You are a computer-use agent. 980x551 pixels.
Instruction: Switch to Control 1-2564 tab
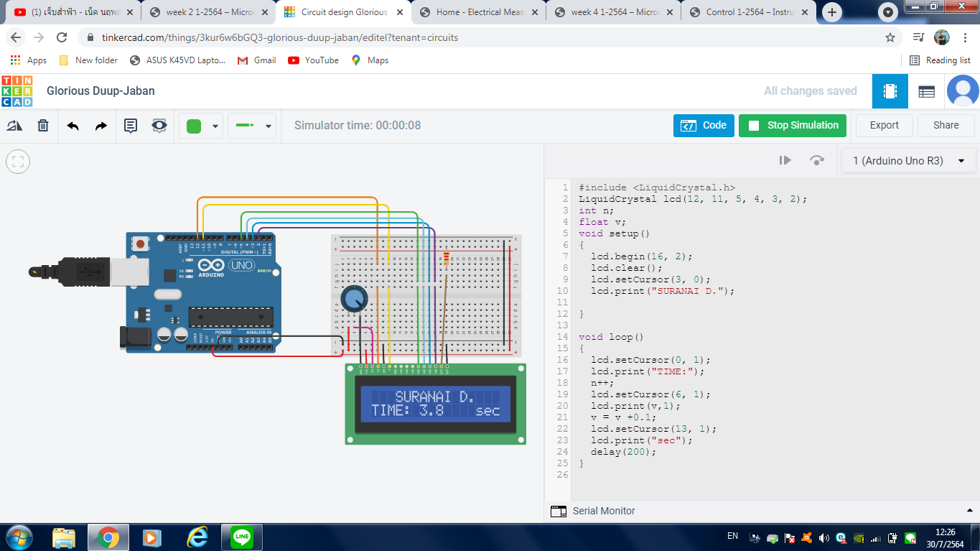[750, 12]
